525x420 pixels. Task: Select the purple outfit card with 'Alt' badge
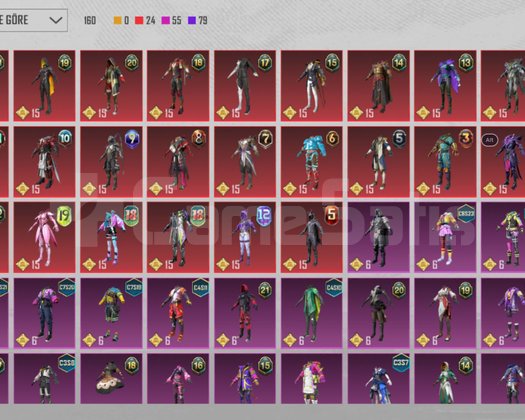coord(503,162)
